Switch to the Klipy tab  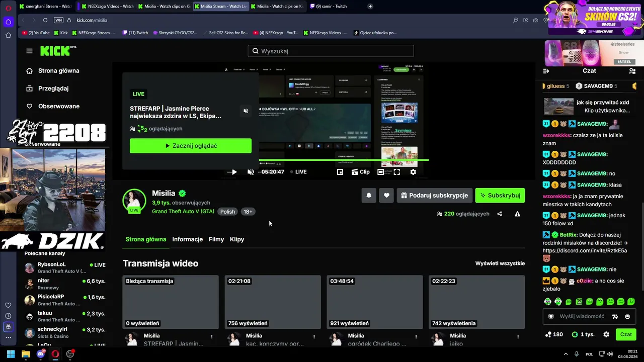237,239
